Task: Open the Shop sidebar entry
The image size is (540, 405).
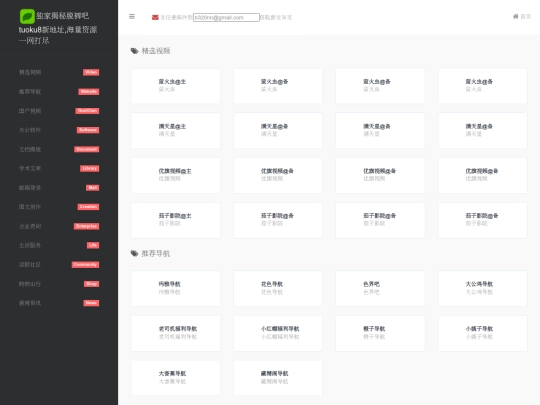Action: [x=59, y=284]
